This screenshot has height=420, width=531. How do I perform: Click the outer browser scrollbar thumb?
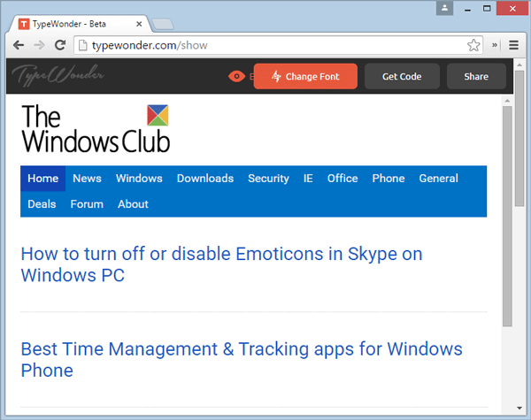coord(519,138)
